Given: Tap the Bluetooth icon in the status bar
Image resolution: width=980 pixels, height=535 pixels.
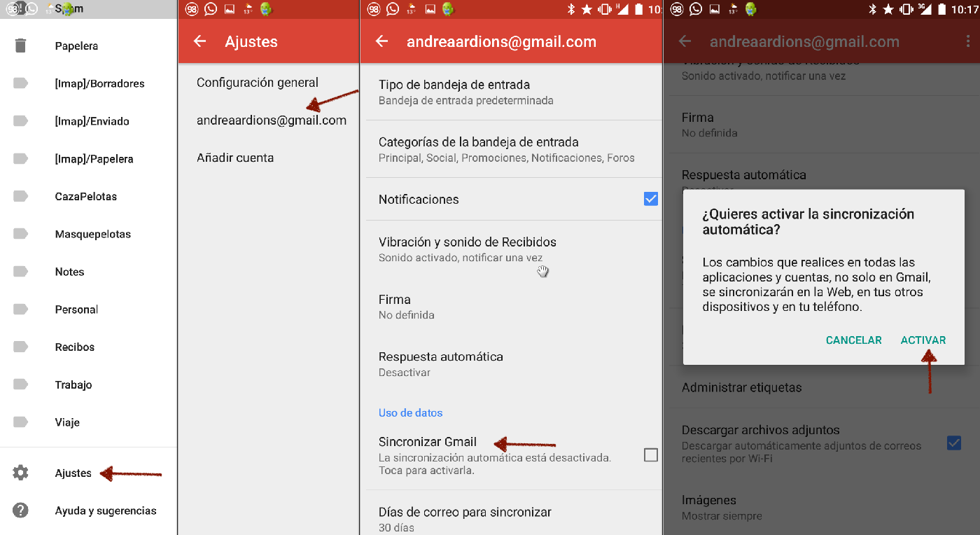Looking at the screenshot, I should click(x=873, y=9).
